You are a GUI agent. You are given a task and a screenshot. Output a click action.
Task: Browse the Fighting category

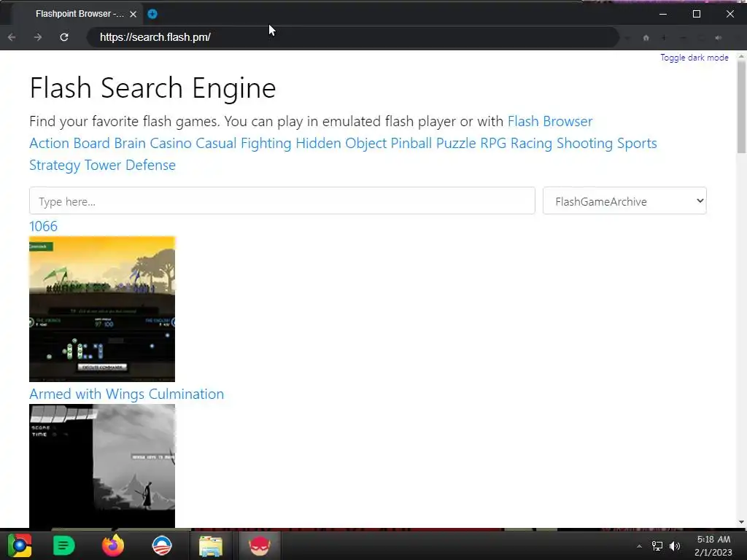click(x=266, y=144)
